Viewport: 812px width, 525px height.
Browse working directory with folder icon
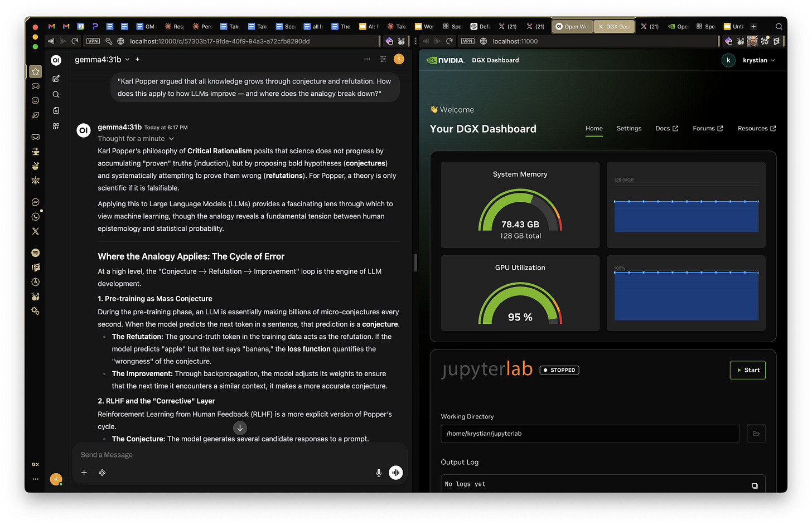click(756, 434)
